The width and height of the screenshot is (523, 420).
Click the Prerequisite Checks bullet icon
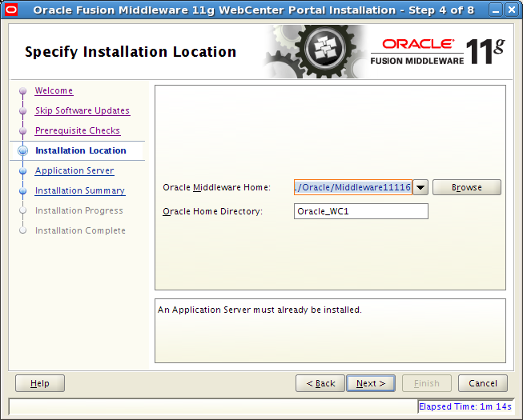22,130
